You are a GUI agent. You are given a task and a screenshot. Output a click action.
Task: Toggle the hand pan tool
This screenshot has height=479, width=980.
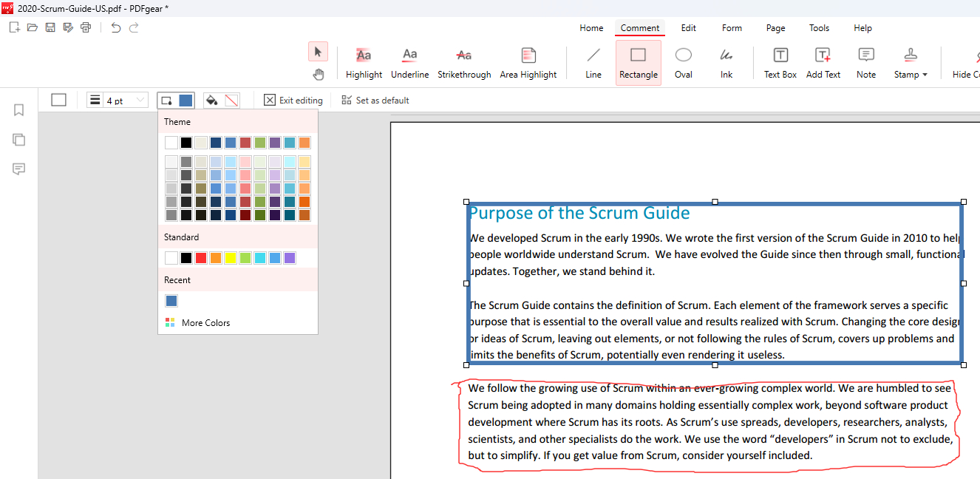[318, 73]
